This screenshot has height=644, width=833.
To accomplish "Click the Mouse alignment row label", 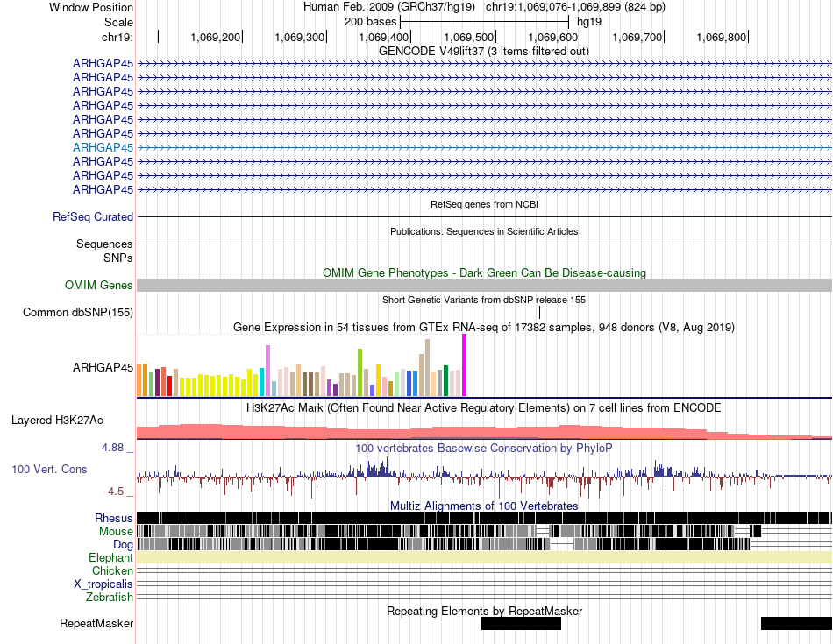I will [x=116, y=532].
